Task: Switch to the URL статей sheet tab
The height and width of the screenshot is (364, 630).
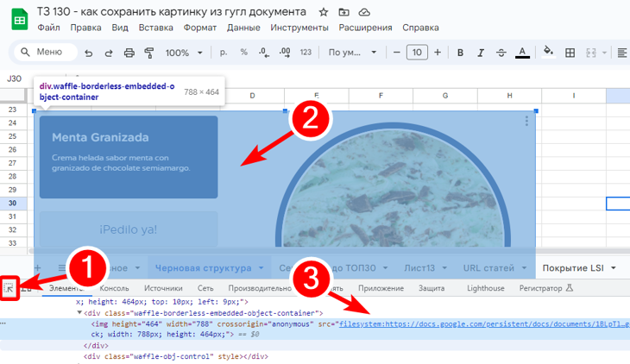Action: 488,268
